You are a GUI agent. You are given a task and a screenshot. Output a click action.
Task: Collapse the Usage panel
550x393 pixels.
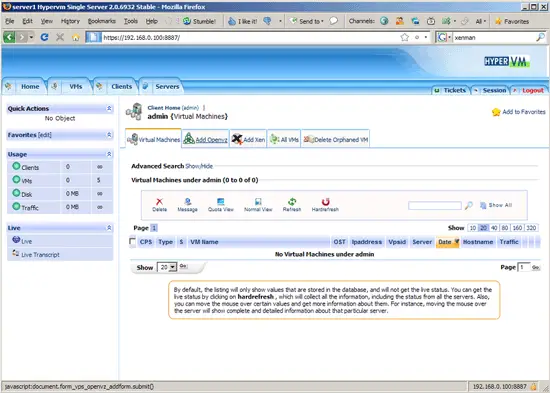[109, 154]
